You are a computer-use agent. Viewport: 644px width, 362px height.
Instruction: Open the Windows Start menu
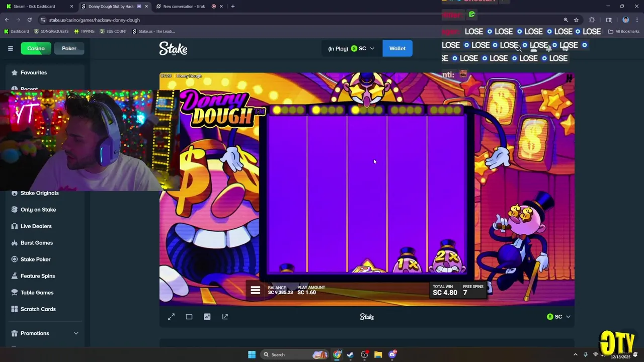point(252,354)
